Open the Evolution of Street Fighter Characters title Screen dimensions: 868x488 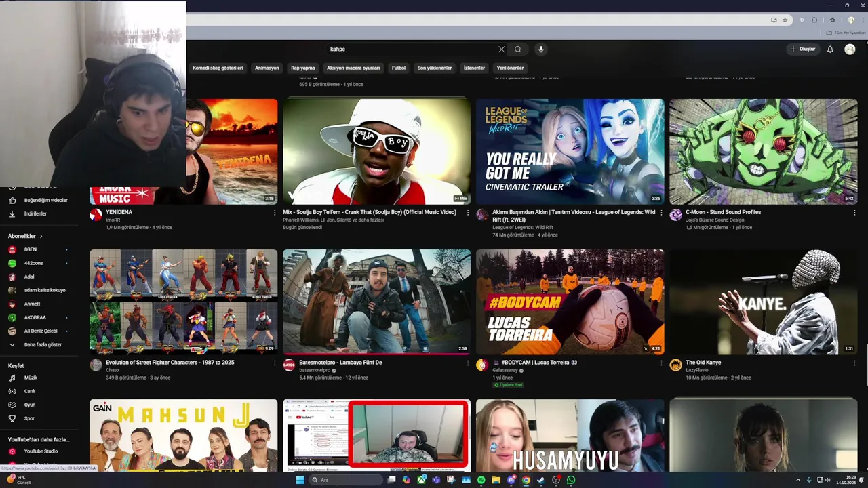(170, 363)
